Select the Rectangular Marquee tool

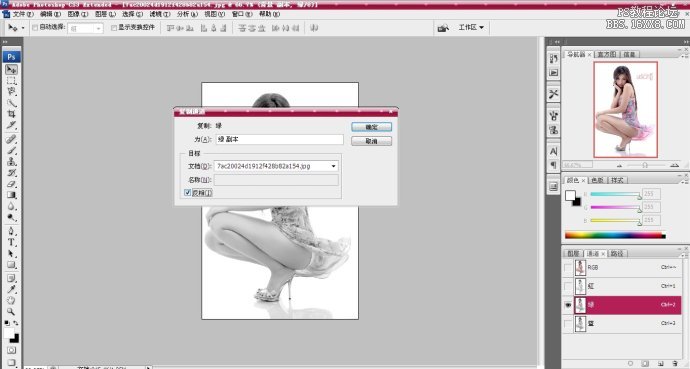11,81
